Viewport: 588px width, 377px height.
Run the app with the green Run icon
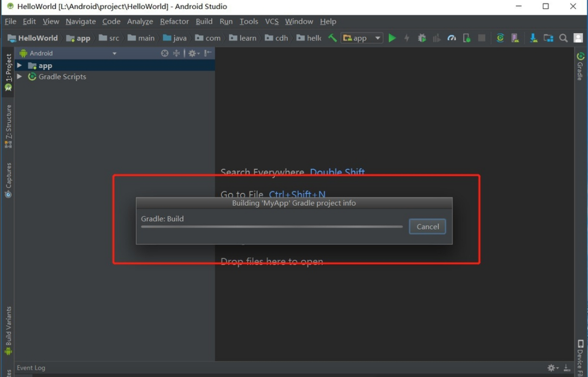tap(393, 38)
